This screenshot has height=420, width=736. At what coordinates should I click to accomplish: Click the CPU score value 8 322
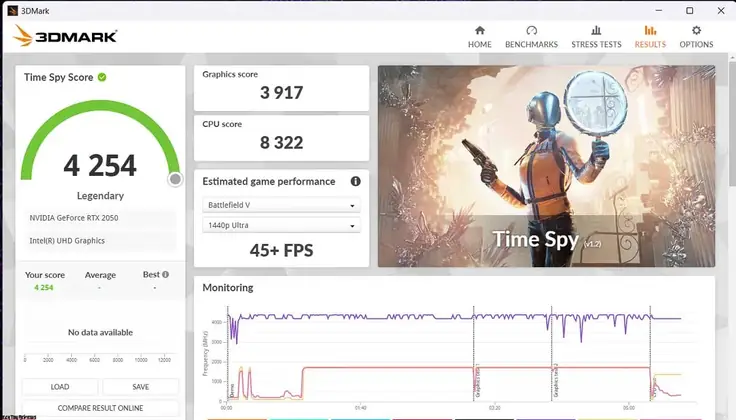[282, 143]
